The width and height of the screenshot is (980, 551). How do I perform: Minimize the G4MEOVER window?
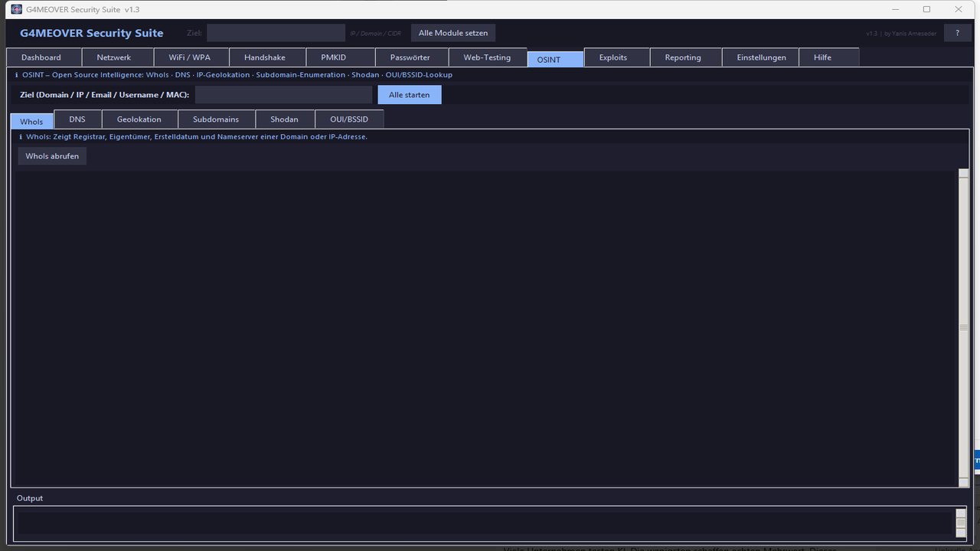pyautogui.click(x=894, y=9)
